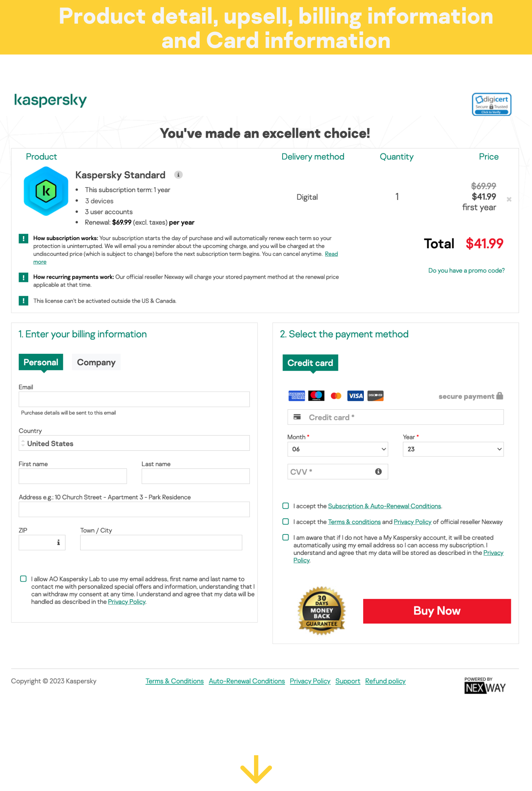This screenshot has height=791, width=532.
Task: Click the DigiCert secure trusted badge
Action: tap(491, 104)
